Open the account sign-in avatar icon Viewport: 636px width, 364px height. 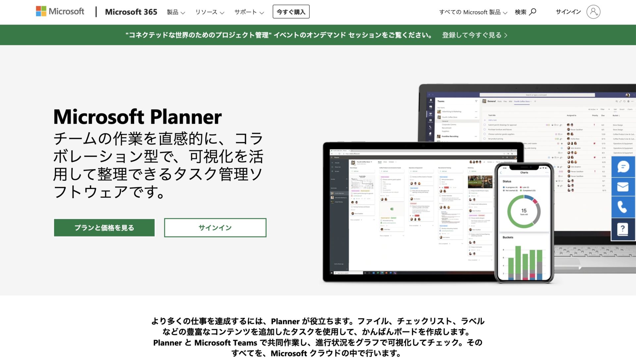pos(593,12)
